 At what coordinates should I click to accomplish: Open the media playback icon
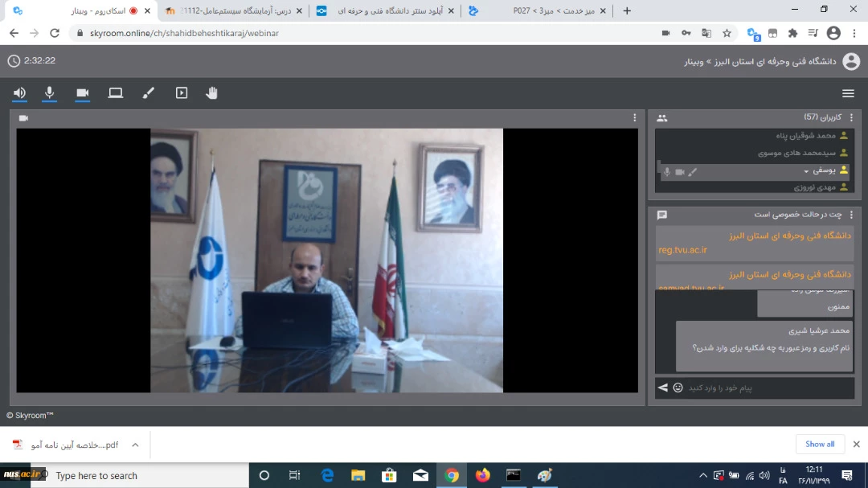click(182, 93)
